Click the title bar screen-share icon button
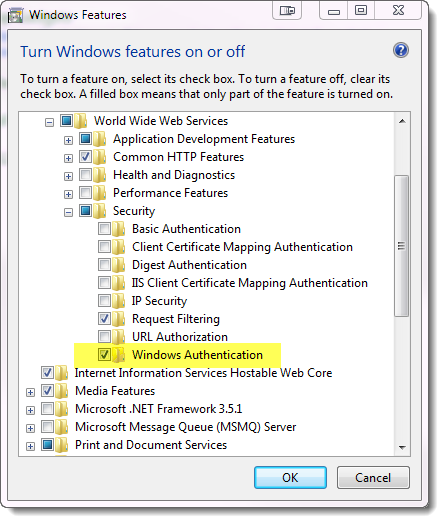Viewport: 444px width, 523px height. pos(287,11)
